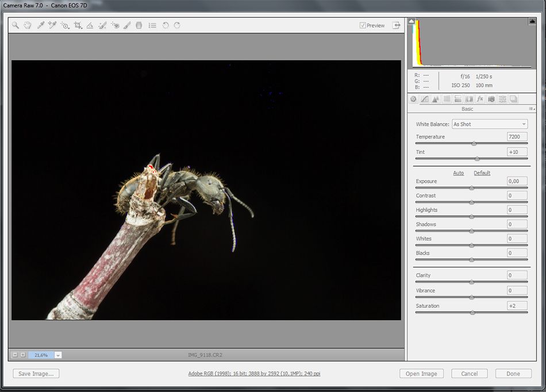Viewport: 546px width, 392px height.
Task: Choose the Straighten tool
Action: [90, 25]
